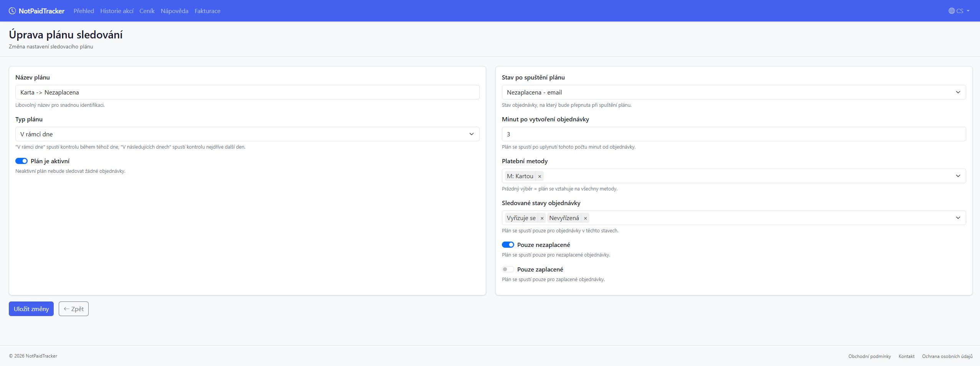Remove the Nevyřízená status tag
The width and height of the screenshot is (980, 366).
(x=585, y=218)
